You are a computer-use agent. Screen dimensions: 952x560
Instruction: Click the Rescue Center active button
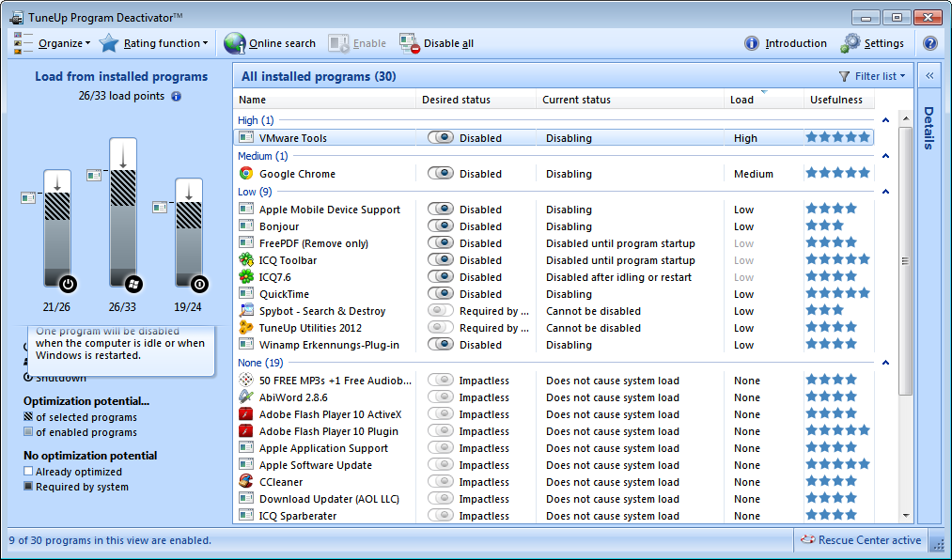tap(860, 540)
